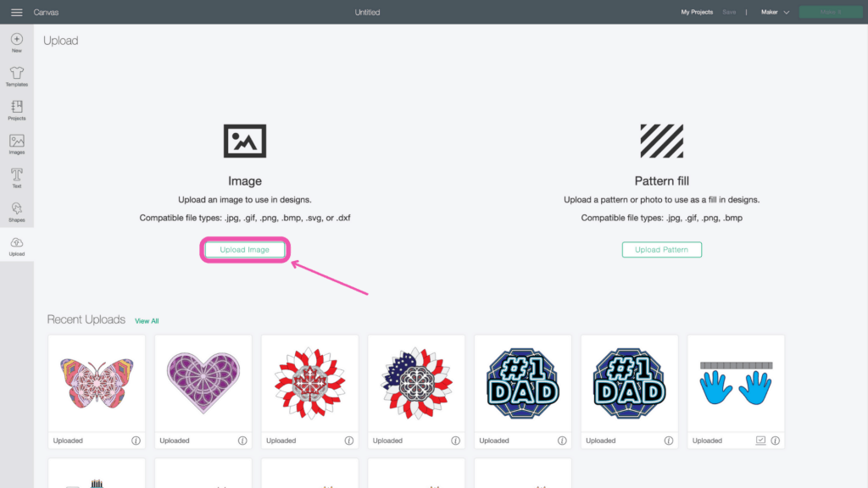Open the View All recent uploads link
The height and width of the screenshot is (488, 868).
click(147, 321)
